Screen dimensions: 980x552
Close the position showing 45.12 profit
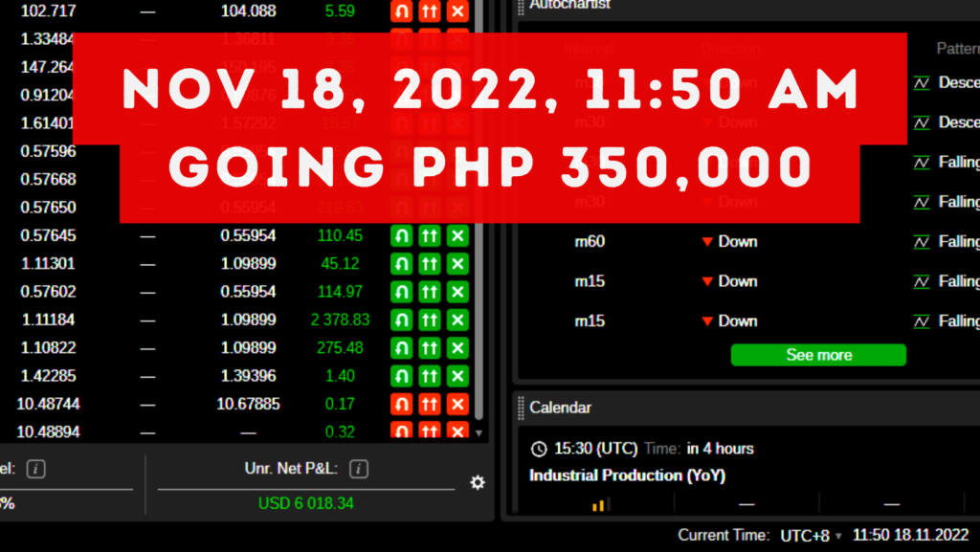[x=457, y=263]
